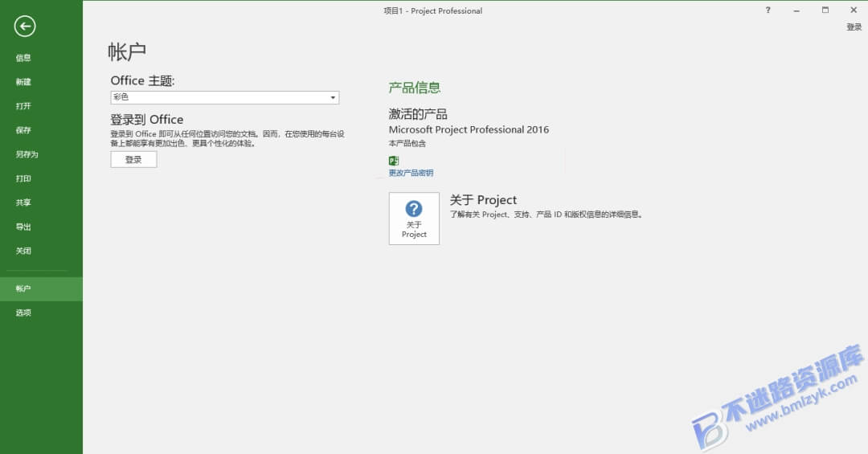868x454 pixels.
Task: Click the 产品信息 heading
Action: point(415,88)
